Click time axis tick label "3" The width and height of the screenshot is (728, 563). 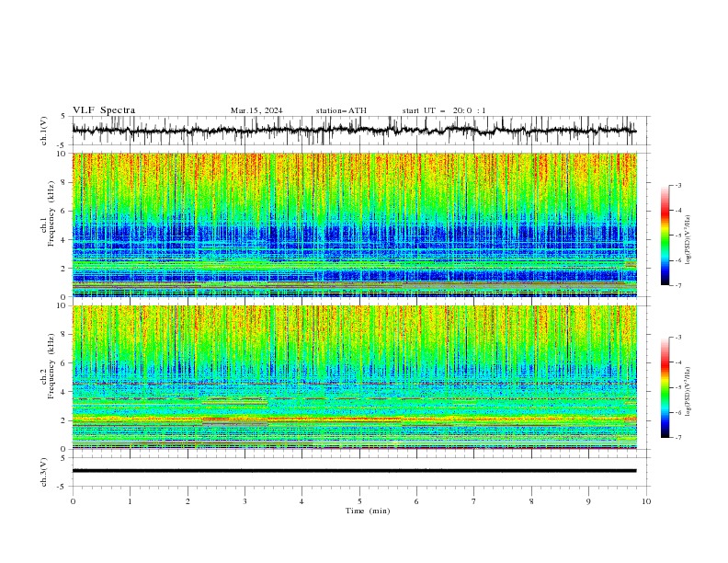pyautogui.click(x=245, y=501)
